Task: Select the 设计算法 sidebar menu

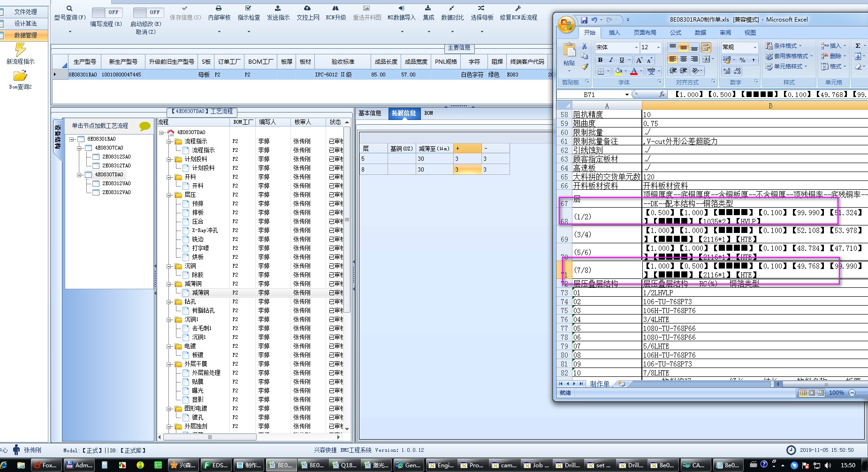Action: click(25, 23)
